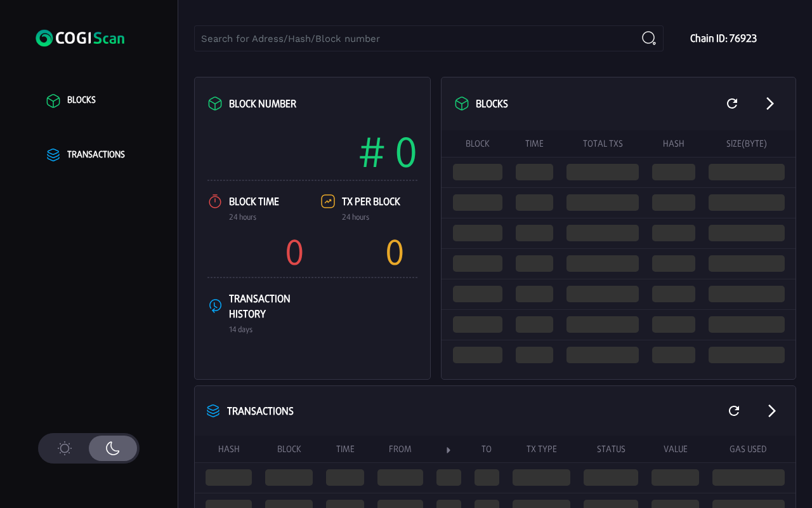The width and height of the screenshot is (812, 508).
Task: Enable dark mode moon toggle
Action: [x=113, y=448]
